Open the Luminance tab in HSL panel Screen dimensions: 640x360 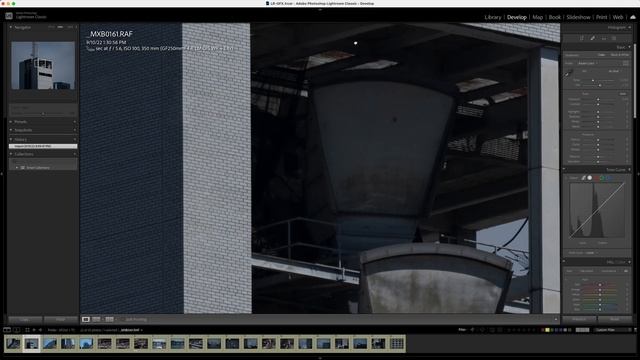point(609,271)
